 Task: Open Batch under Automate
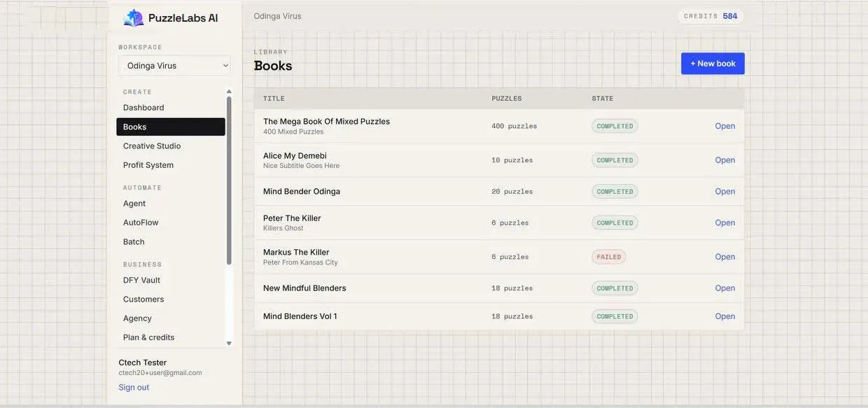[x=134, y=242]
